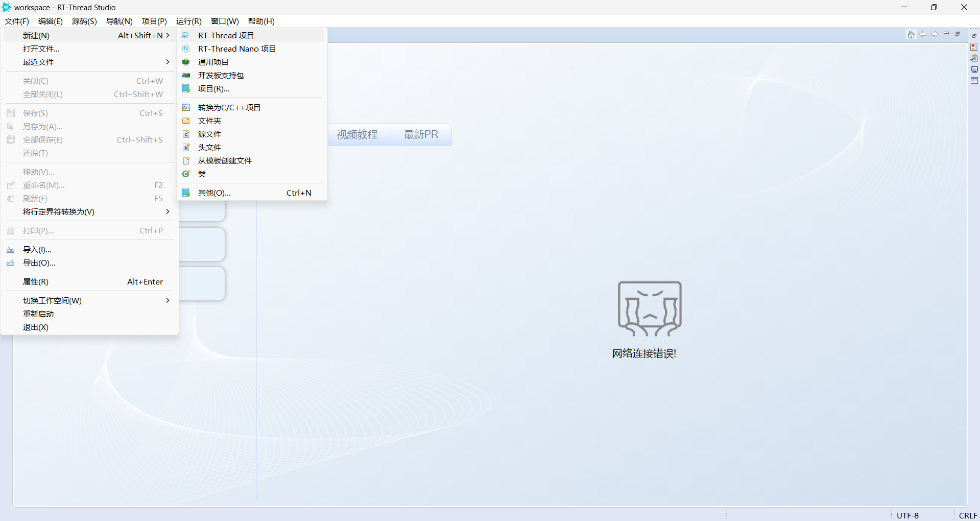Open the outline view icon in right sidebar
The width and height of the screenshot is (980, 521).
click(x=974, y=47)
